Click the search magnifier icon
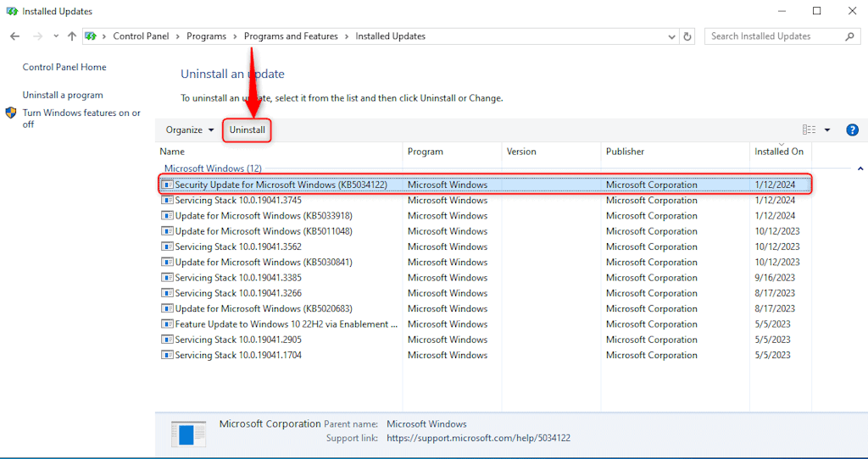868x459 pixels. coord(849,36)
